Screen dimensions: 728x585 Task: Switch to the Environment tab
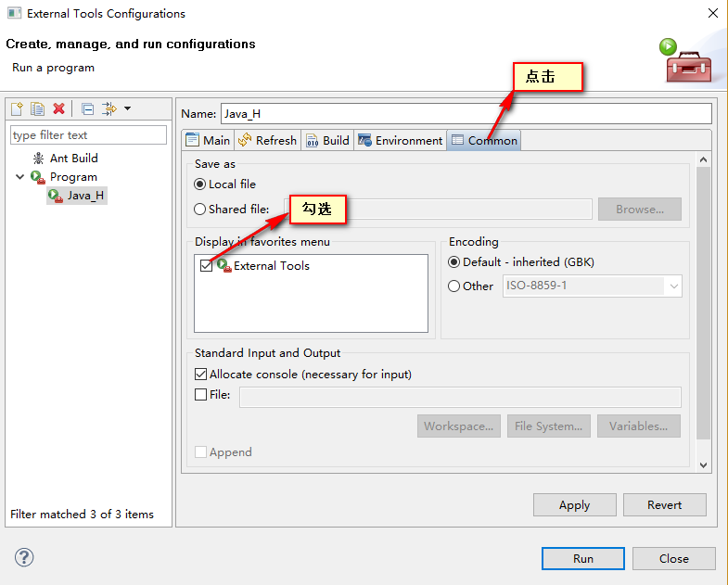(x=401, y=140)
